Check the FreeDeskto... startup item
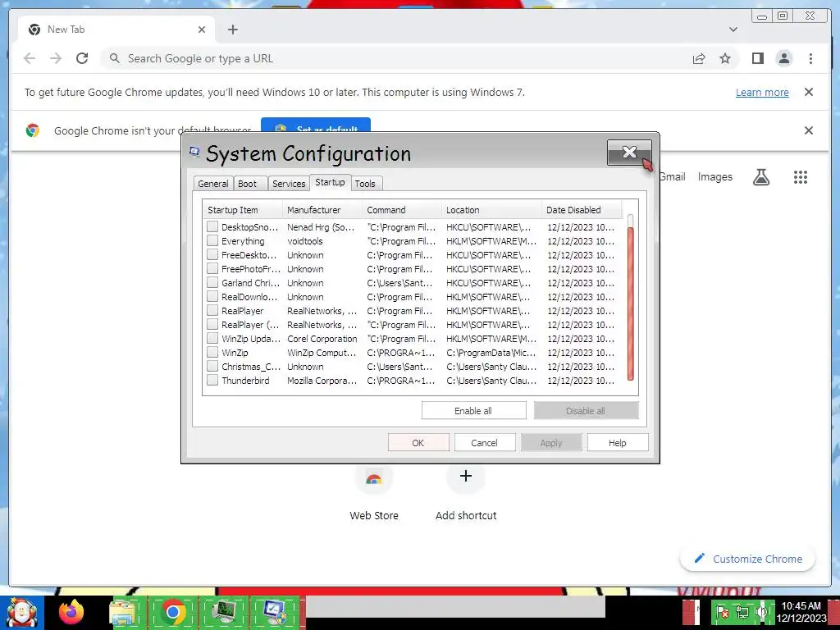This screenshot has height=630, width=840. pyautogui.click(x=212, y=254)
